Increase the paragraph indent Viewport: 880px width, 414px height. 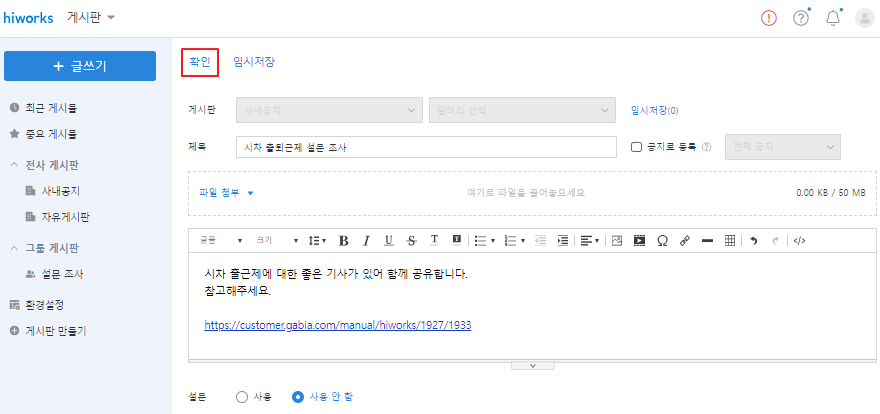tap(562, 241)
